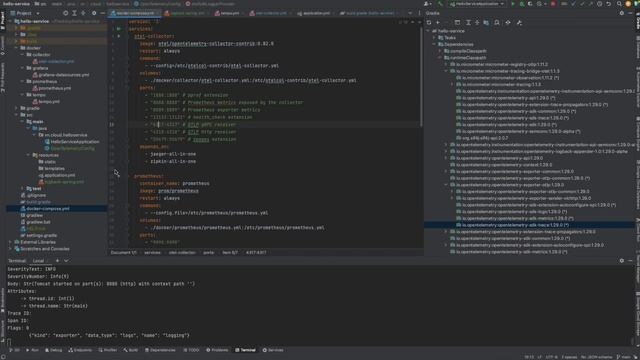Open run configuration dropdown

pyautogui.click(x=477, y=4)
